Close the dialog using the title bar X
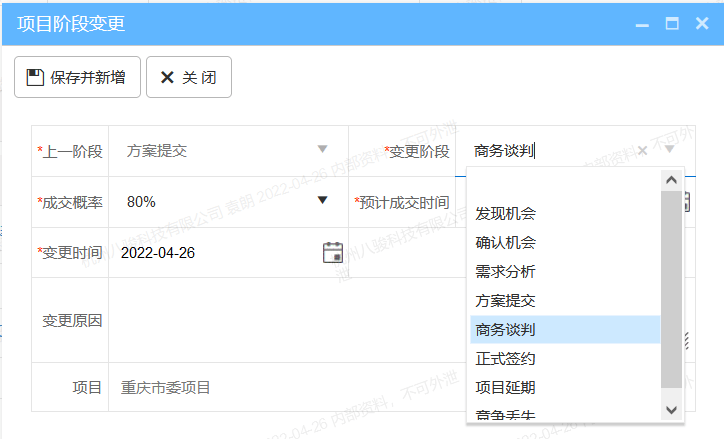 pos(702,24)
